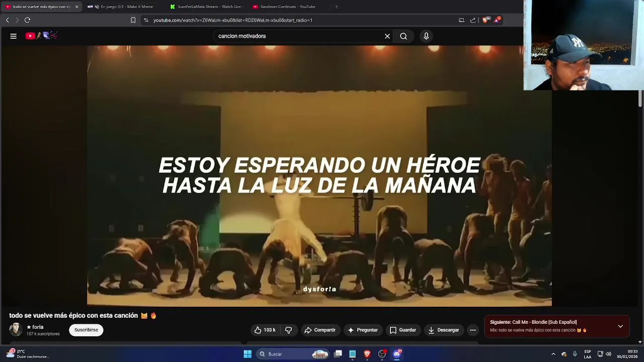Like the video with 103 k likes
The width and height of the screenshot is (644, 362).
coord(265,330)
